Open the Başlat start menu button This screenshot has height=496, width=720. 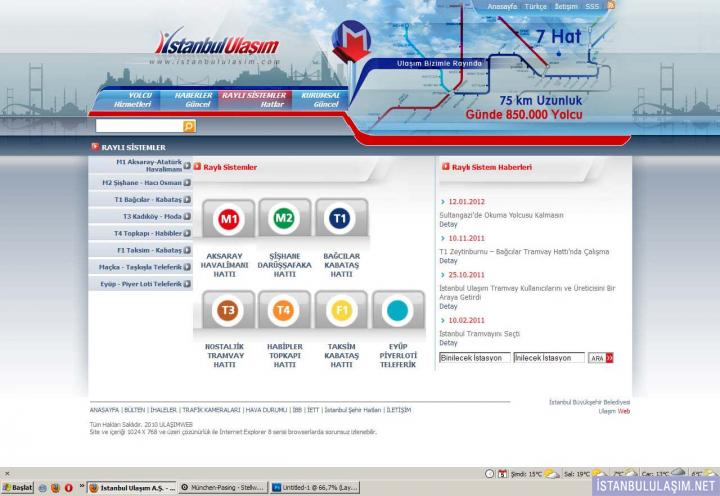pos(18,487)
